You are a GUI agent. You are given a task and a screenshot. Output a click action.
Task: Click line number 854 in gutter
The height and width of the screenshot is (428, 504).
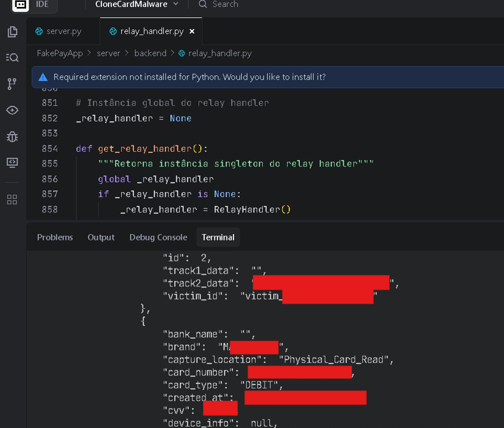(x=50, y=149)
